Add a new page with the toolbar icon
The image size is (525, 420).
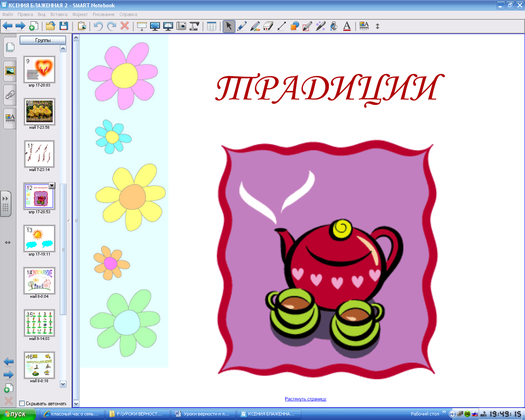(33, 26)
